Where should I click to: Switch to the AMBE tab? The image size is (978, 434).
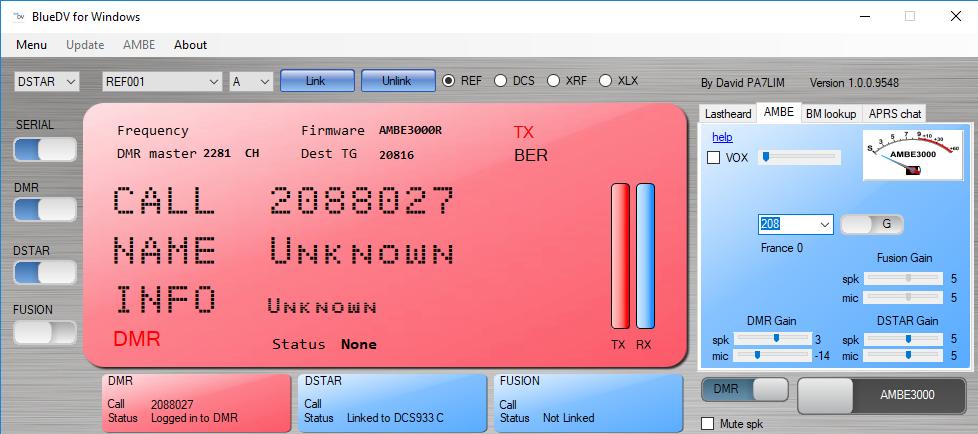click(779, 112)
